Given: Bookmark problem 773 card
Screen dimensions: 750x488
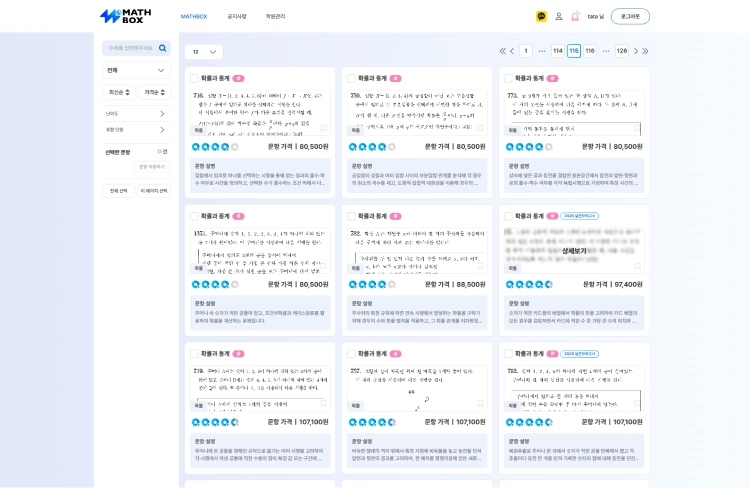Looking at the screenshot, I should (637, 128).
